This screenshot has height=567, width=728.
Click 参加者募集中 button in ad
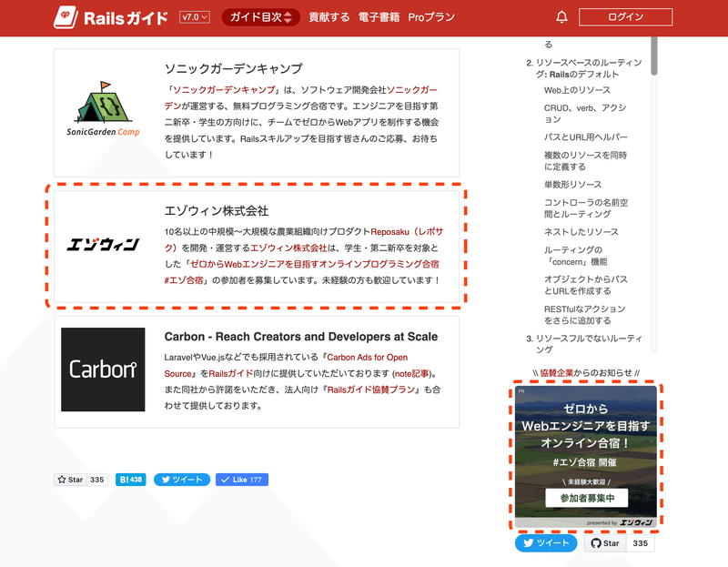point(587,498)
